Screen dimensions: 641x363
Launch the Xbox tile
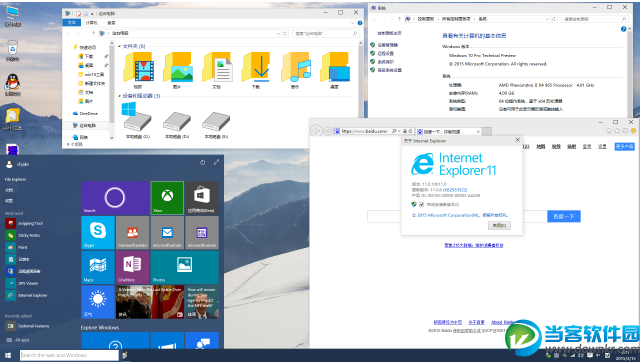pos(167,198)
